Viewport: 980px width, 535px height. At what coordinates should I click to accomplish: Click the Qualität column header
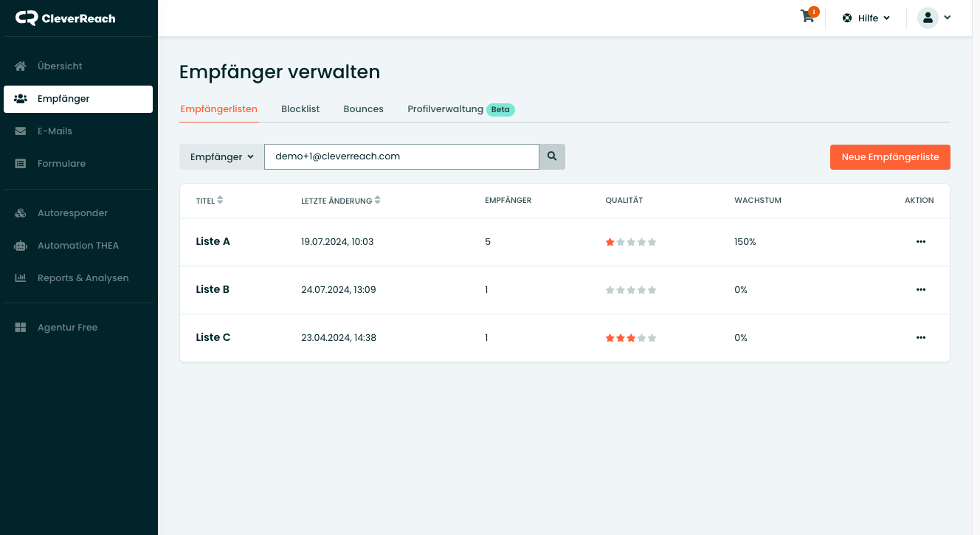(624, 200)
